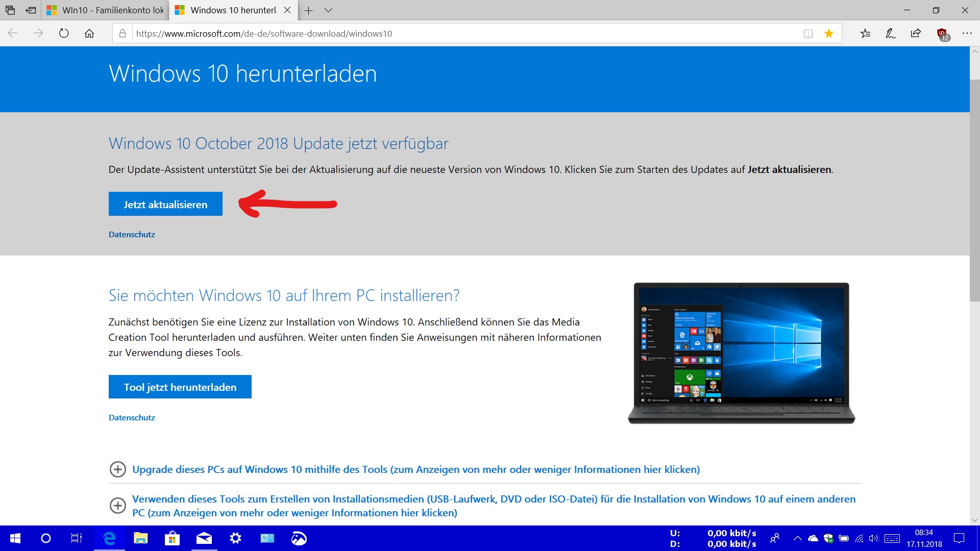Open touch keyboard tray icon
The width and height of the screenshot is (980, 551).
click(x=892, y=538)
